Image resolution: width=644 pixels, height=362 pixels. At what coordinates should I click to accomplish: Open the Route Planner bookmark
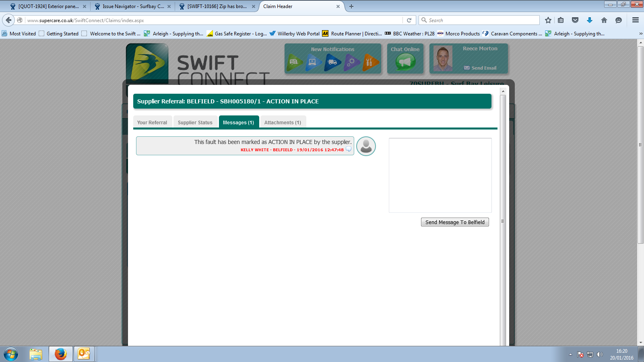pyautogui.click(x=352, y=34)
